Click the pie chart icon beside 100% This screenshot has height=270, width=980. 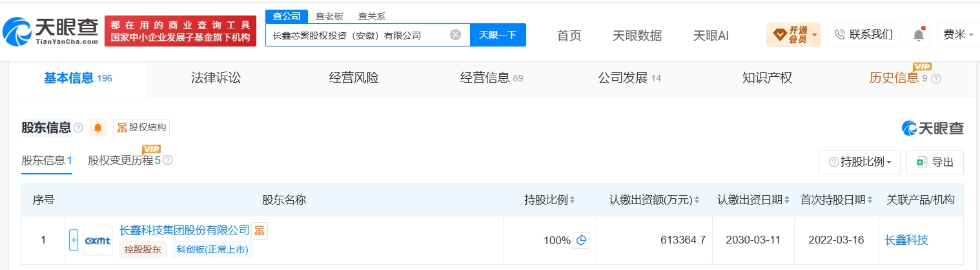coord(581,240)
